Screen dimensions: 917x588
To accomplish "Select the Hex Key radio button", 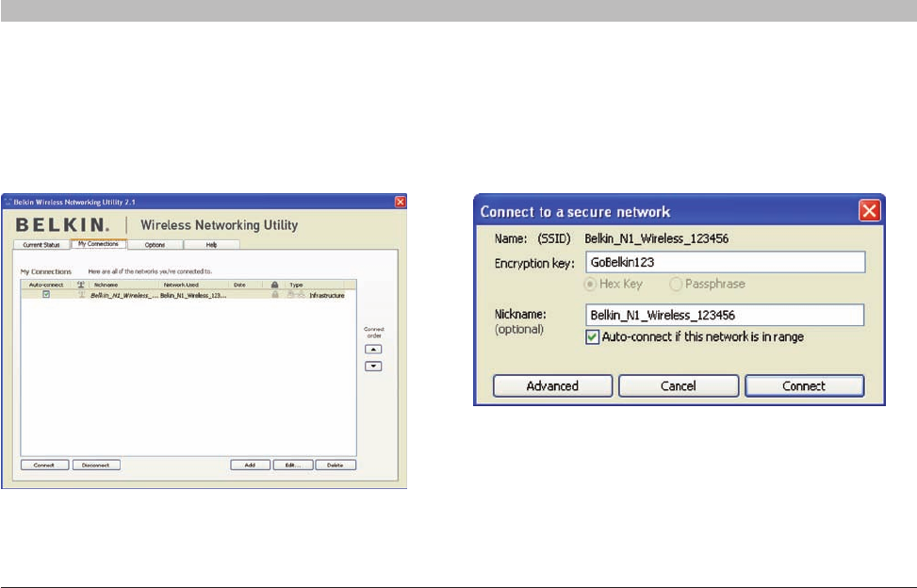I will [x=590, y=284].
